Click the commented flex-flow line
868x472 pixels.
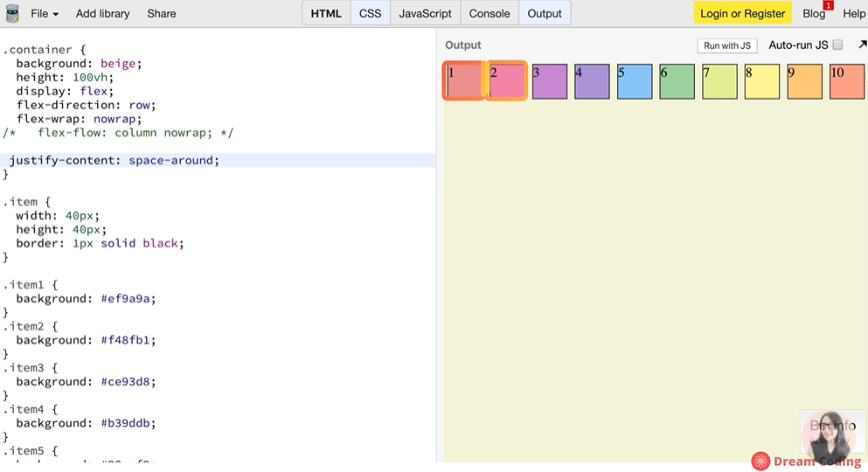click(118, 133)
